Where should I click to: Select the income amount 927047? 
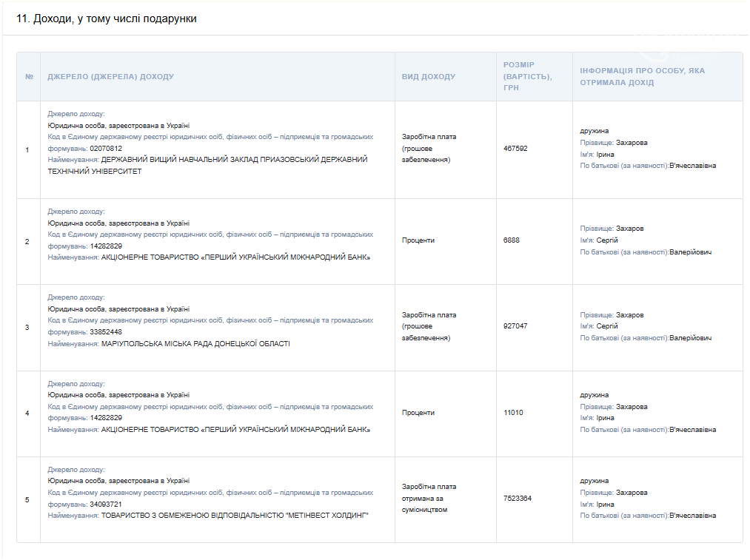(x=515, y=326)
